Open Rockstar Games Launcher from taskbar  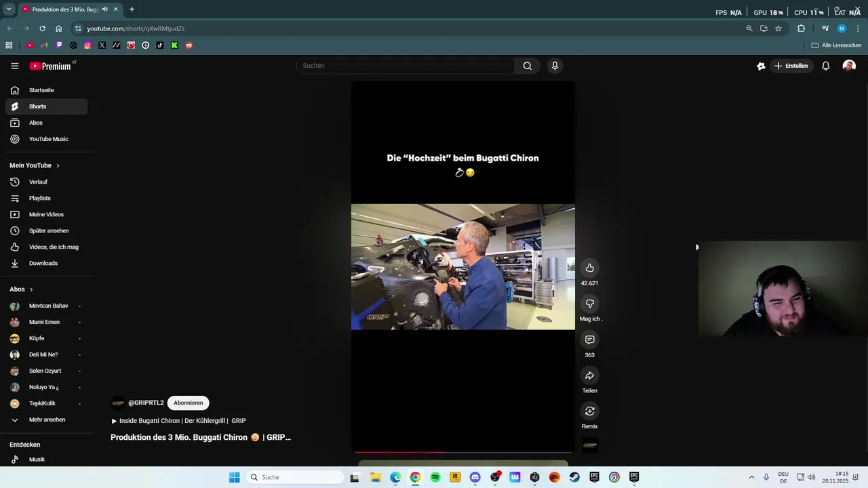pyautogui.click(x=455, y=477)
